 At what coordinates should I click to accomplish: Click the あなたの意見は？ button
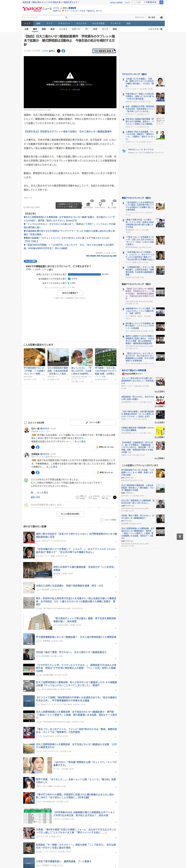coord(70,293)
